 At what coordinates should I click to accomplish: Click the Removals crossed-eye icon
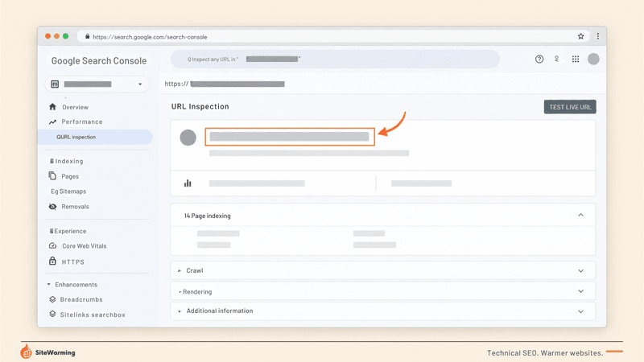coord(52,207)
